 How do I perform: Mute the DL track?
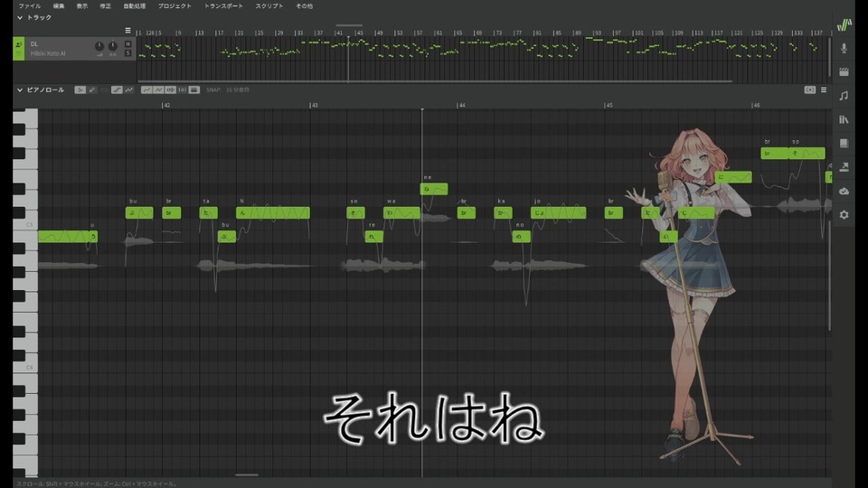pyautogui.click(x=127, y=43)
